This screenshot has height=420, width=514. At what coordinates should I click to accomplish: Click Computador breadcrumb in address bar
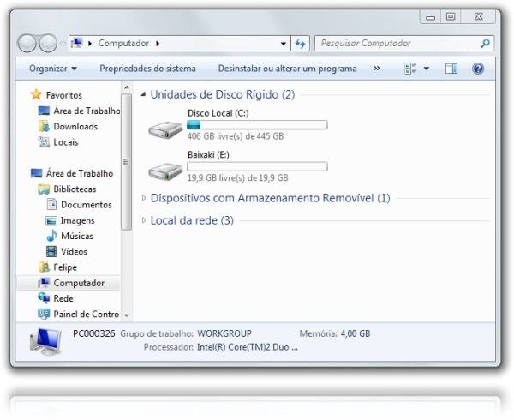click(x=123, y=43)
